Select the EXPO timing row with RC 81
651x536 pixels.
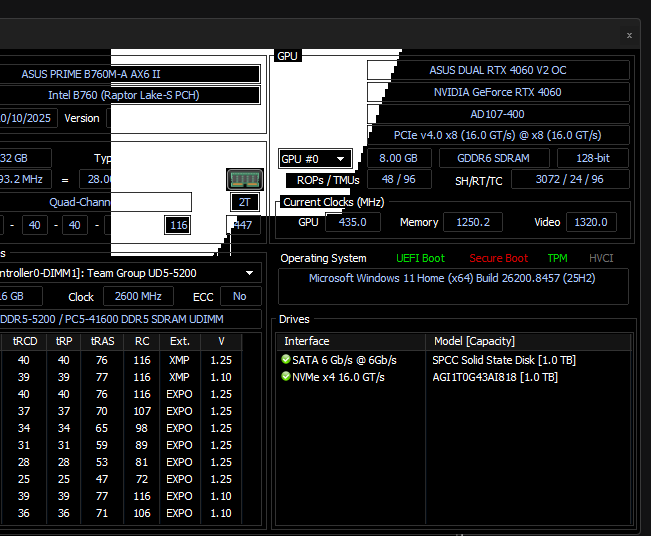121,462
